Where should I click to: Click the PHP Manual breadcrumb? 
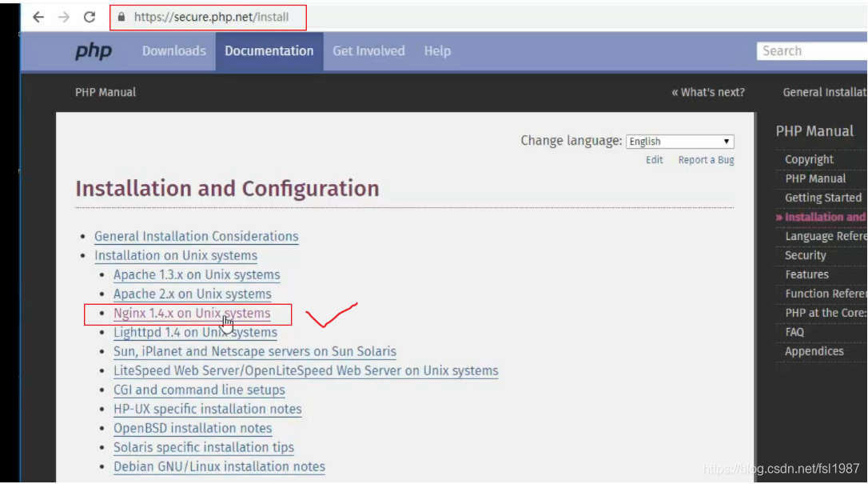(x=106, y=93)
